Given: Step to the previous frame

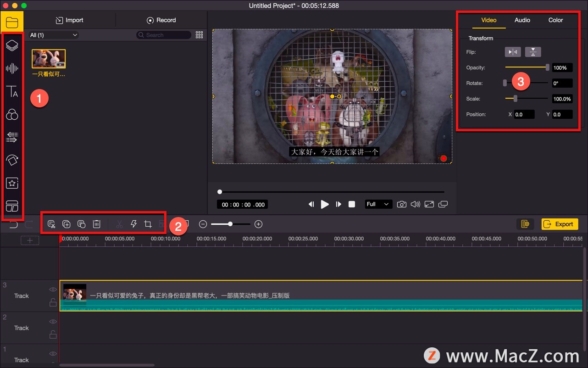Looking at the screenshot, I should 311,204.
